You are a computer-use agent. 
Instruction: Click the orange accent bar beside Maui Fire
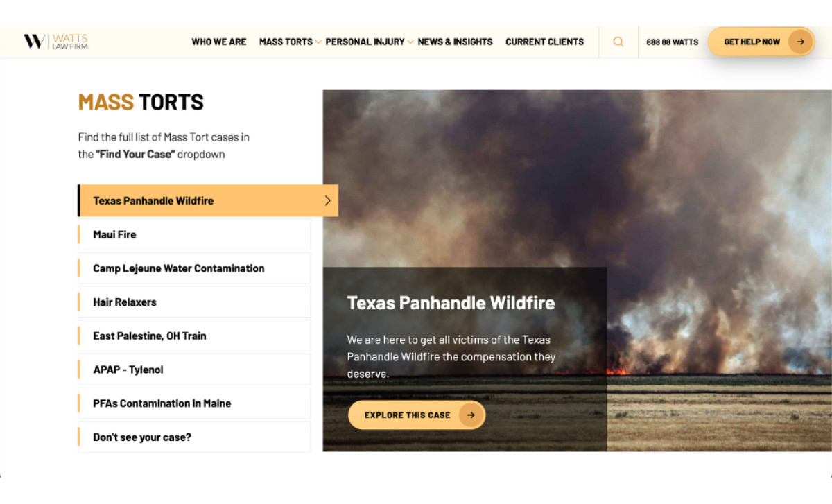click(x=79, y=234)
